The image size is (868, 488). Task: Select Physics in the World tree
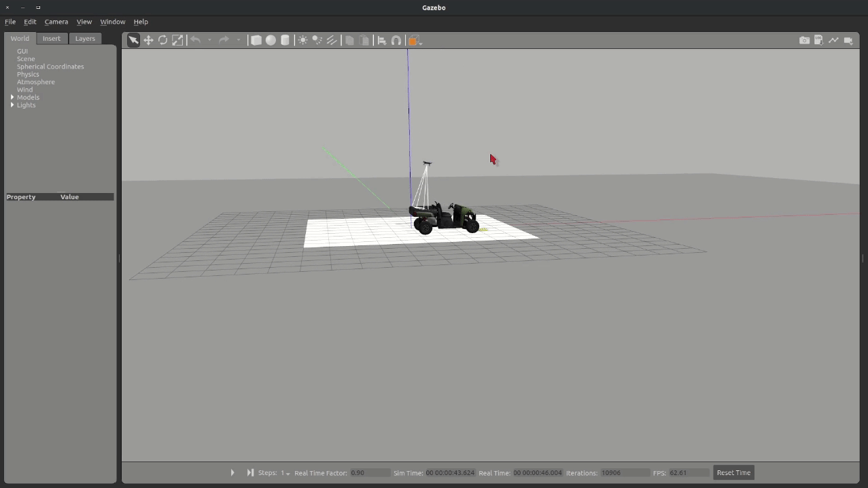coord(28,74)
